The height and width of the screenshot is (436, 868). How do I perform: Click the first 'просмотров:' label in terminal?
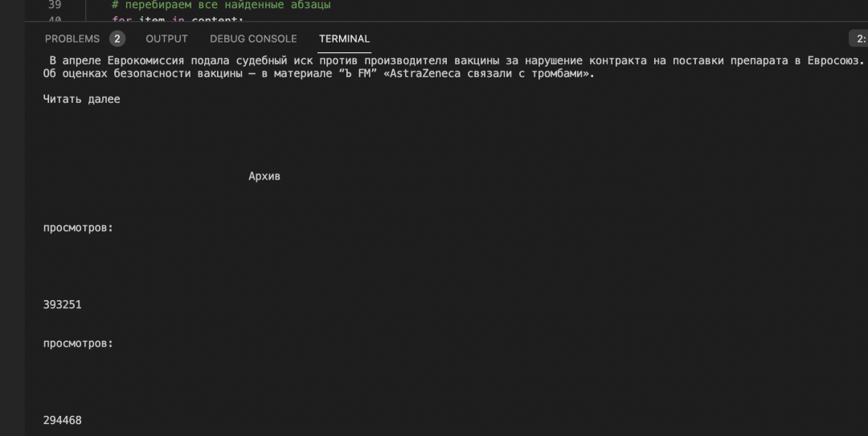pos(78,228)
